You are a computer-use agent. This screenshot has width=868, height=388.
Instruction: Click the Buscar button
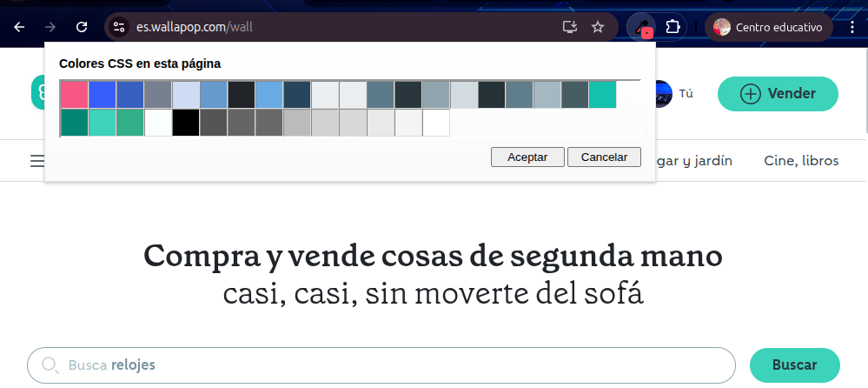point(794,365)
